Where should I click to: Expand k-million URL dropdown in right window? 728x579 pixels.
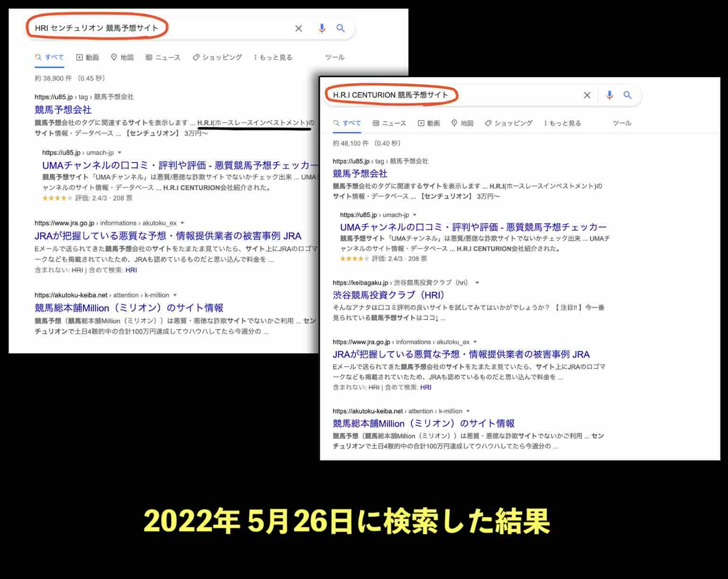coord(468,412)
